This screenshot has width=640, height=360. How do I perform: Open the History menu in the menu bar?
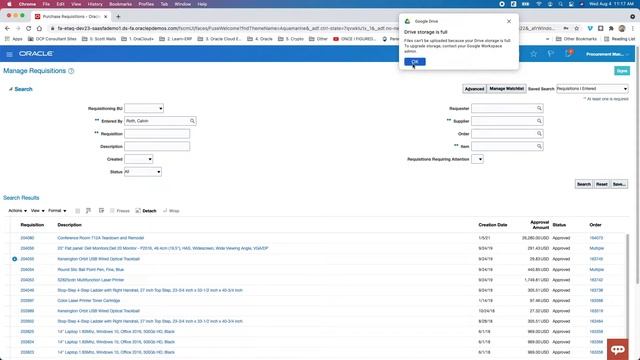tap(95, 4)
